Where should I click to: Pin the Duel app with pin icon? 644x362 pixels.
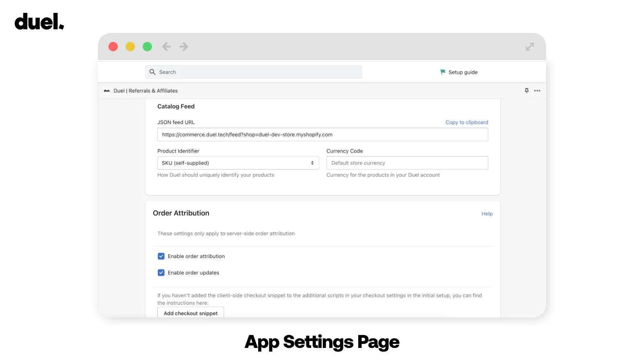[526, 90]
